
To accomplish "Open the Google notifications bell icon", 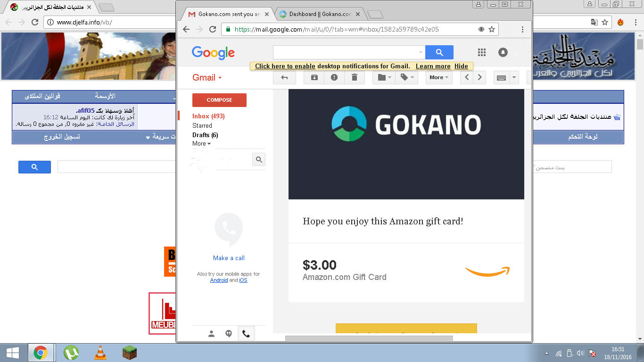I will (x=503, y=52).
